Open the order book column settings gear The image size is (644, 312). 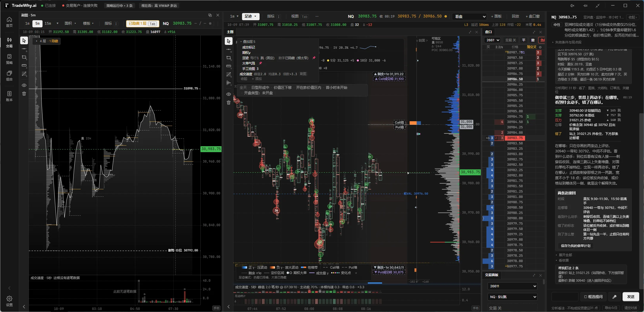point(540,47)
